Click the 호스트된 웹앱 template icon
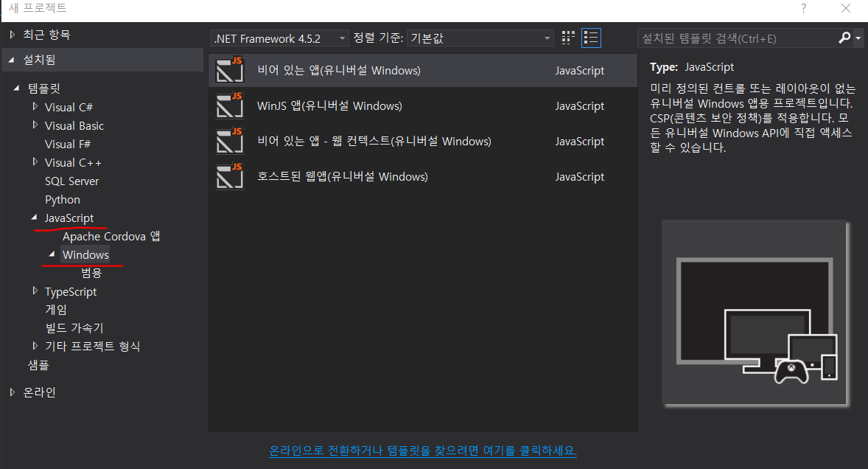The image size is (868, 469). [229, 176]
